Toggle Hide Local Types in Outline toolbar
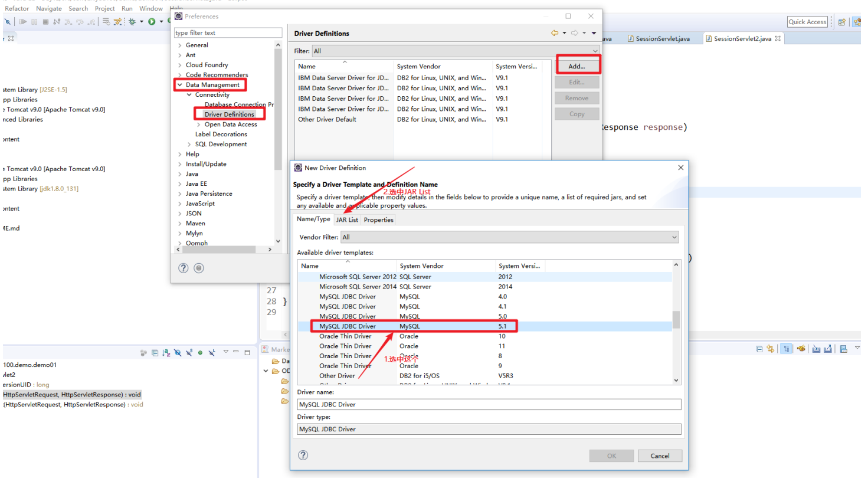This screenshot has height=495, width=868. [x=212, y=353]
